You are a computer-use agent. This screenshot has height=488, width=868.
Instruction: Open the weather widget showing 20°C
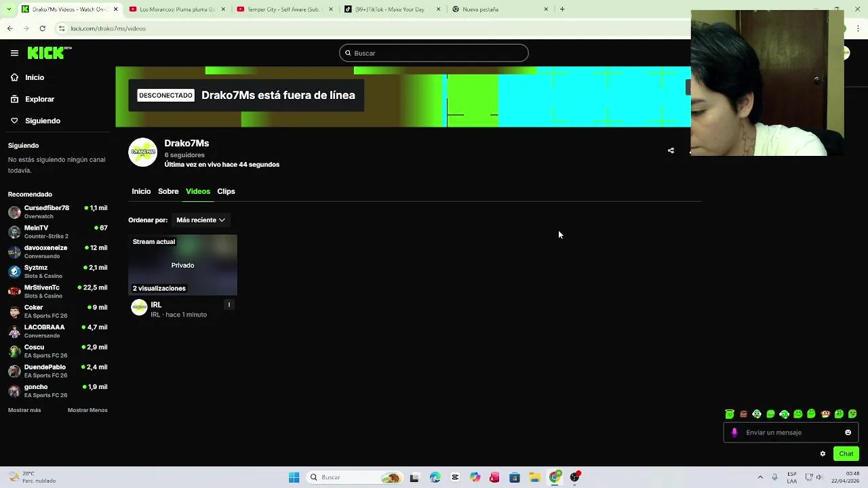33,477
